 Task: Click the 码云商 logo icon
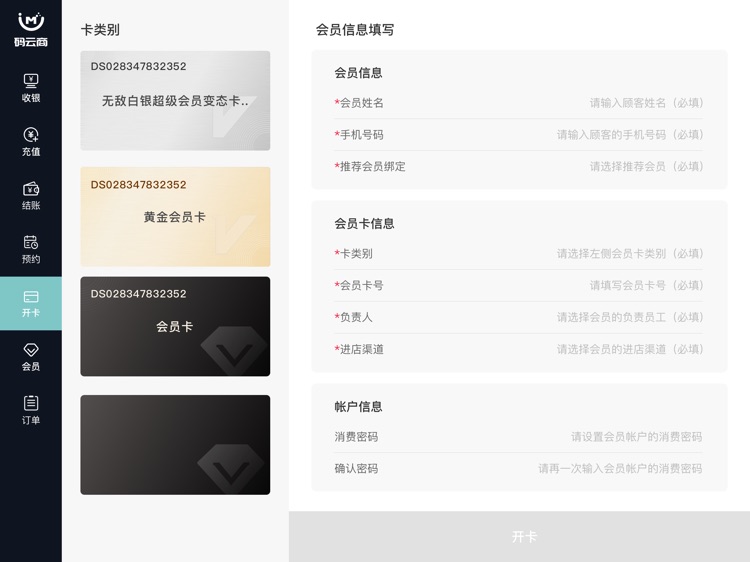click(31, 30)
